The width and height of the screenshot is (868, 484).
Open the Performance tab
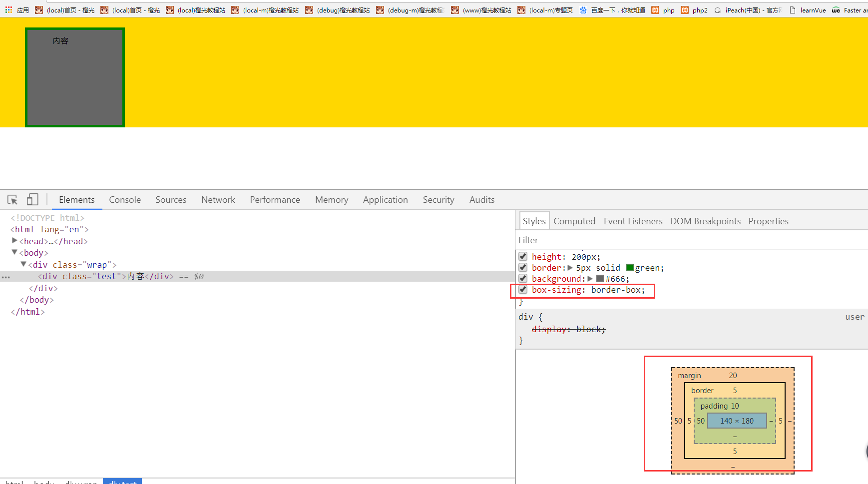(275, 200)
